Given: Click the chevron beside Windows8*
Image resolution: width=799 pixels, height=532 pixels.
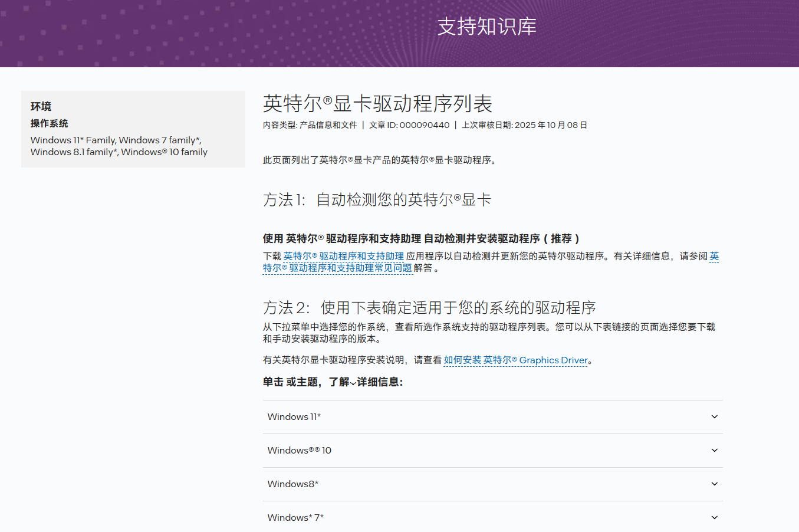Looking at the screenshot, I should point(714,484).
